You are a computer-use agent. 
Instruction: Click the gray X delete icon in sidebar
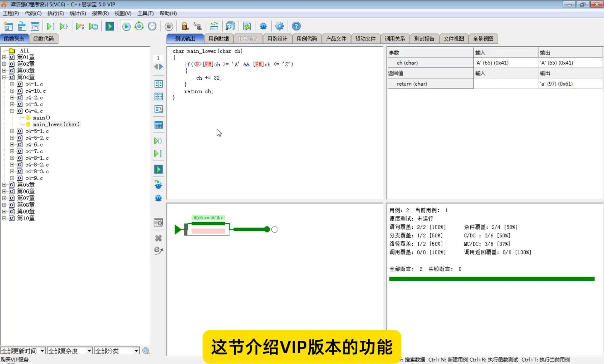click(x=158, y=238)
